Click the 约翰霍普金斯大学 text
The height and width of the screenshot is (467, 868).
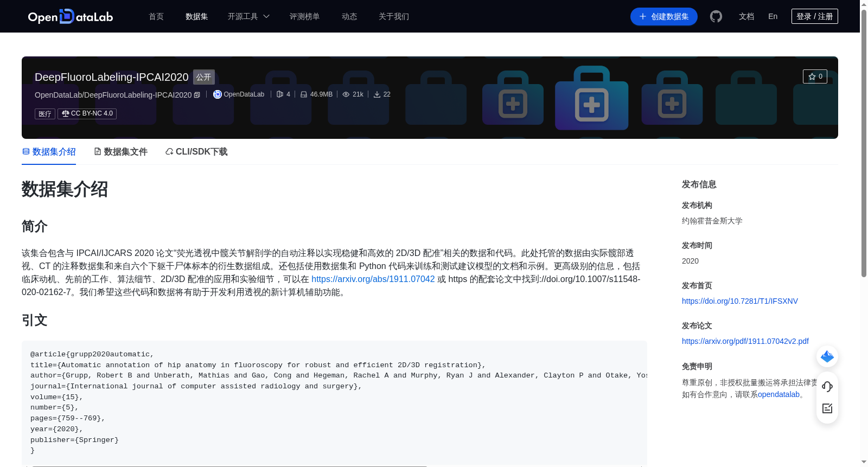click(x=712, y=221)
